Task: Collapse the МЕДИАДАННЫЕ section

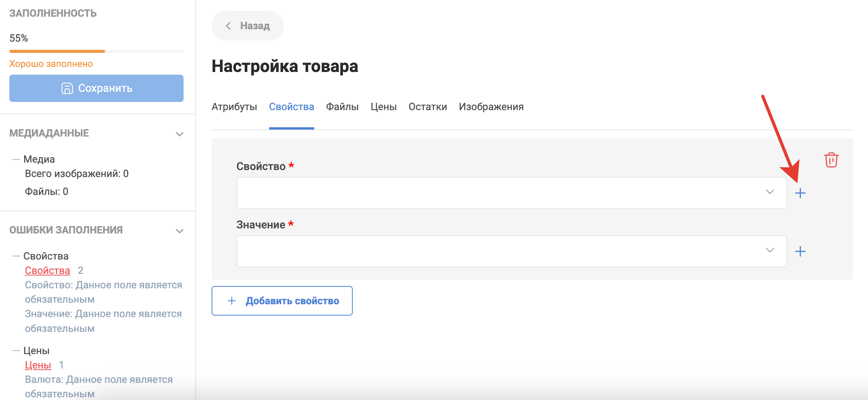Action: tap(179, 134)
